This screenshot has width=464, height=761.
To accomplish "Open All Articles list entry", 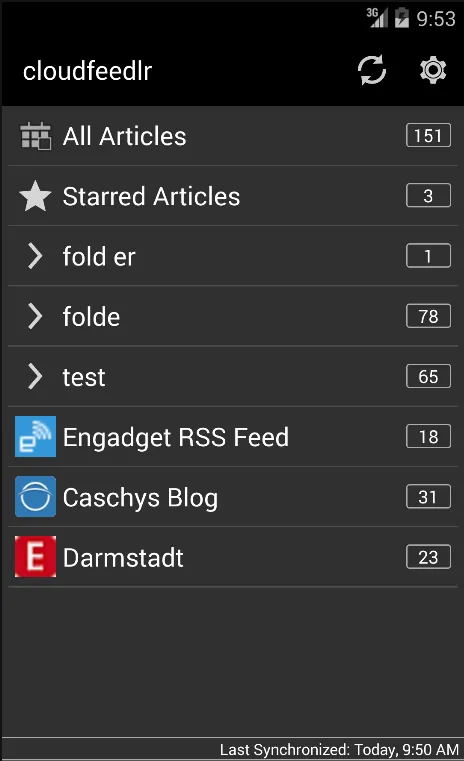I will click(233, 136).
